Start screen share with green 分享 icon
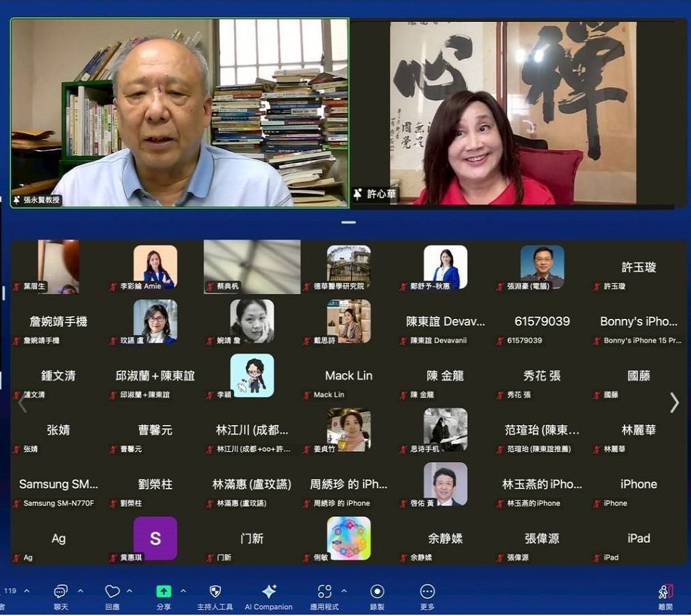The image size is (691, 616). tap(164, 591)
